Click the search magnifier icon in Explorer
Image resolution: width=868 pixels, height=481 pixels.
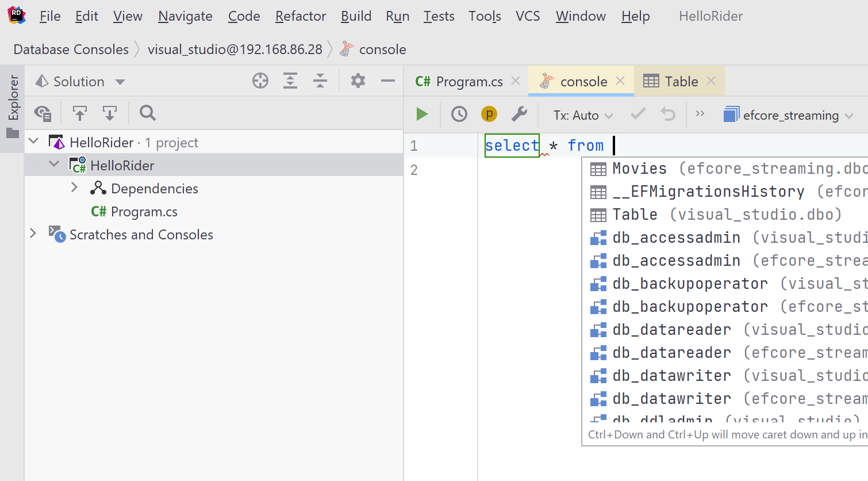tap(148, 113)
